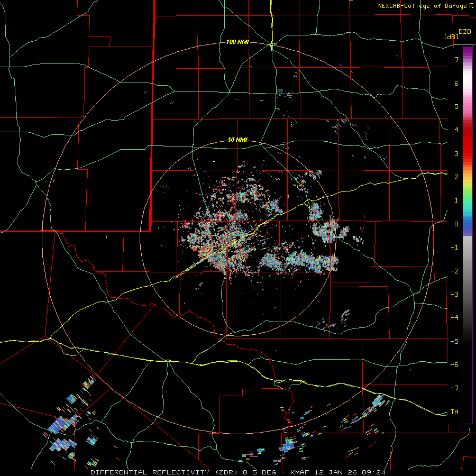This screenshot has width=476, height=476.
Task: Click the -6 value on the color scale
Action: (x=454, y=364)
